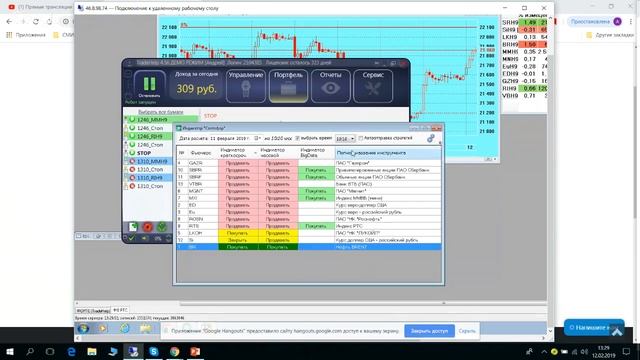Open Chrome from the Windows taskbar

coord(174,351)
